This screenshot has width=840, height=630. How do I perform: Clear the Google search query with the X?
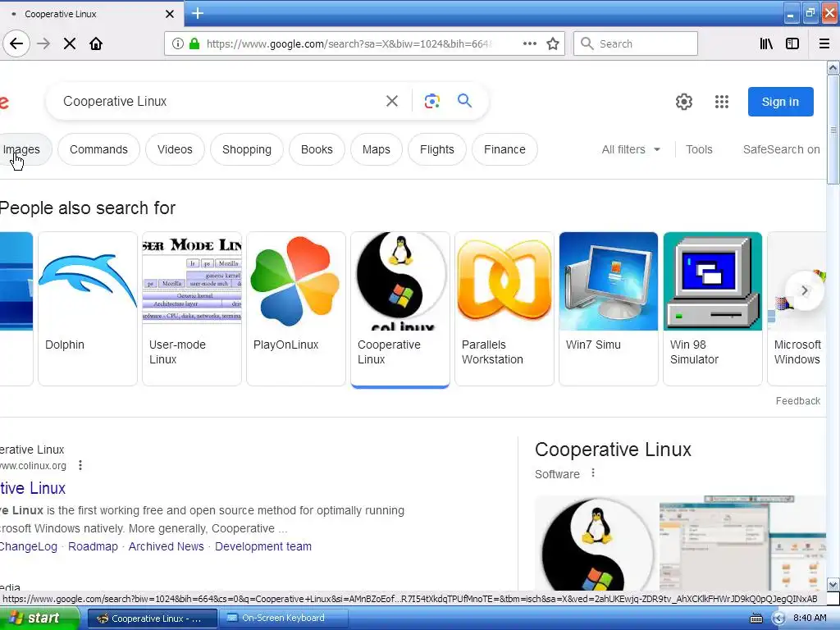(x=392, y=101)
